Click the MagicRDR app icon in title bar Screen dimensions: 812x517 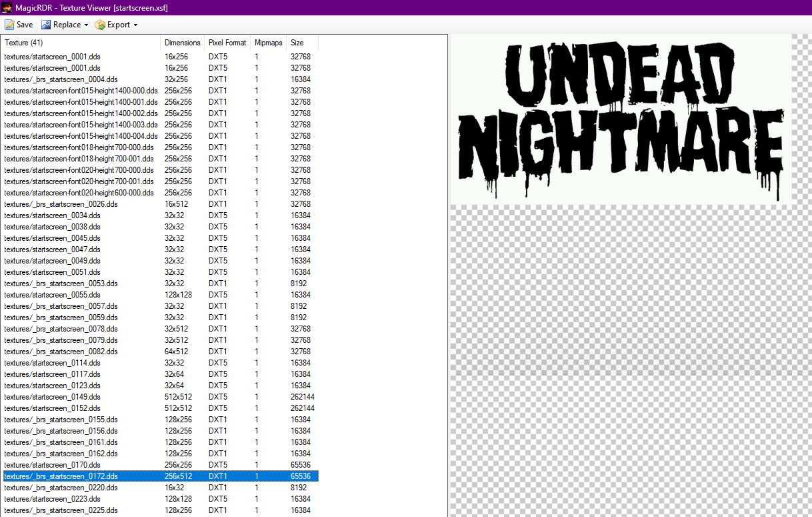click(x=7, y=7)
